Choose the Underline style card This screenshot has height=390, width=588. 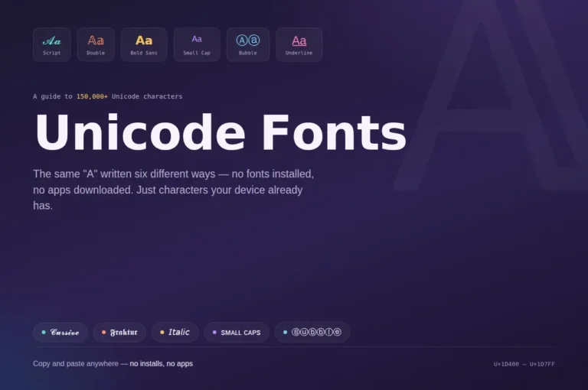pyautogui.click(x=299, y=44)
